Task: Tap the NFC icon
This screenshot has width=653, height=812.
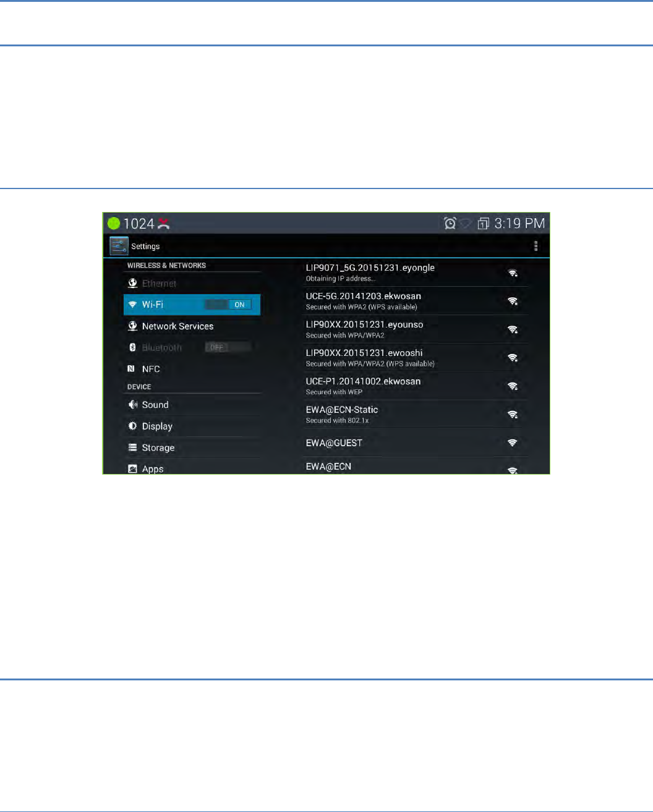Action: [131, 368]
